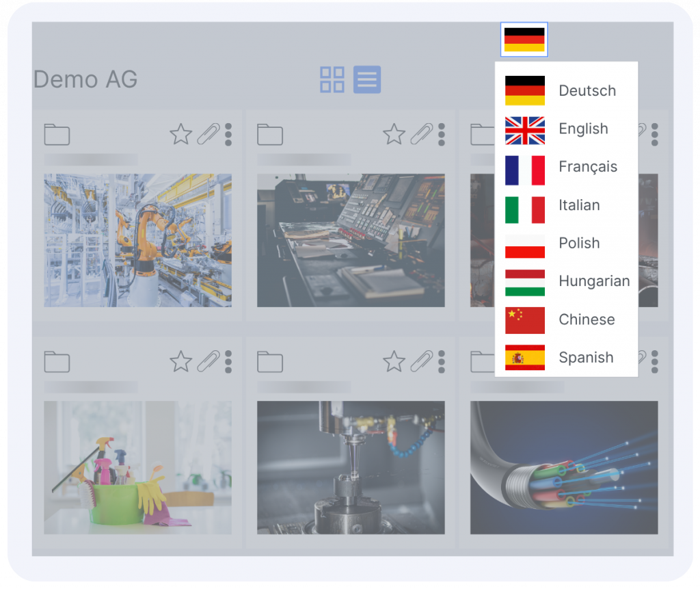Viewport: 700px width, 589px height.
Task: Toggle favorite star on the cleaning supplies card
Action: tap(180, 361)
